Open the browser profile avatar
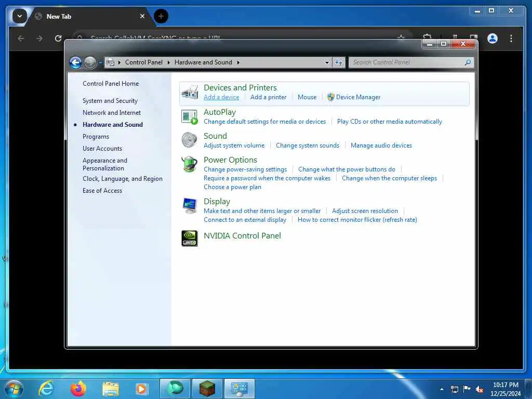The image size is (532, 399). coord(493,38)
